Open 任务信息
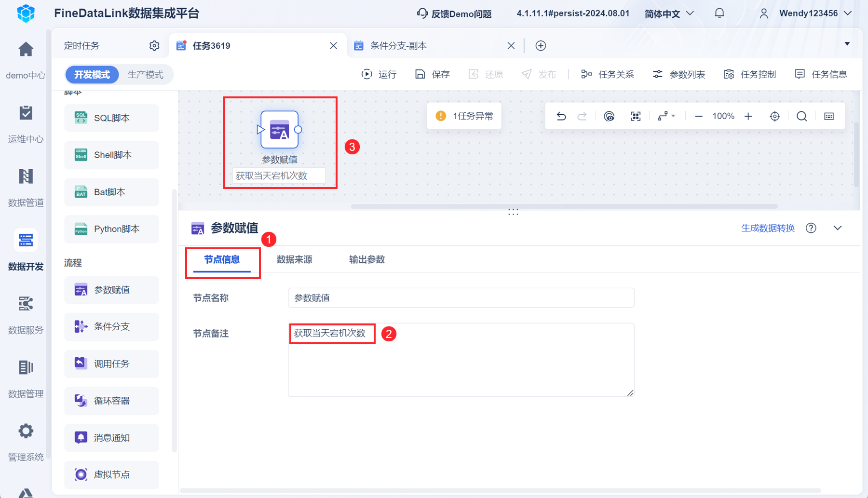Screen dimensions: 868x498 pyautogui.click(x=821, y=74)
